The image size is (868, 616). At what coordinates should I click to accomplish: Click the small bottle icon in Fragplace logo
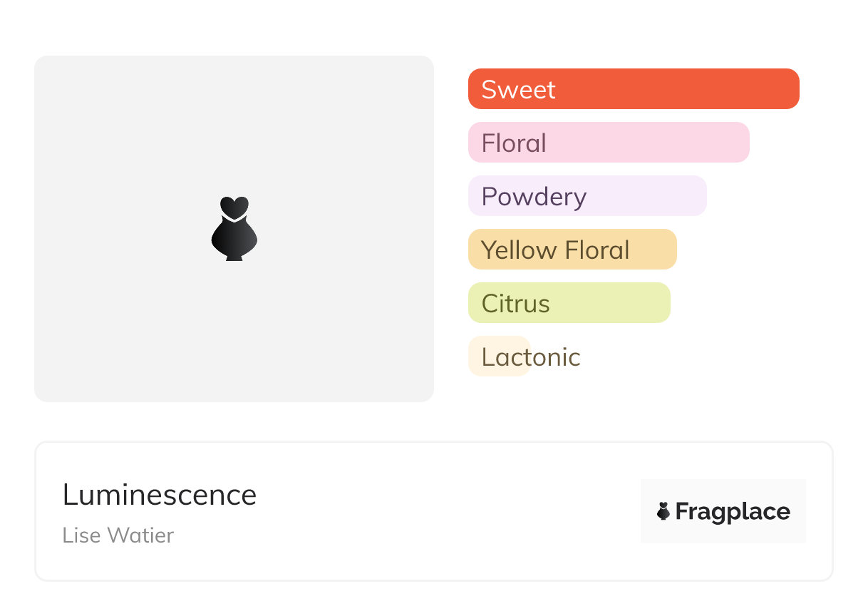pos(663,511)
